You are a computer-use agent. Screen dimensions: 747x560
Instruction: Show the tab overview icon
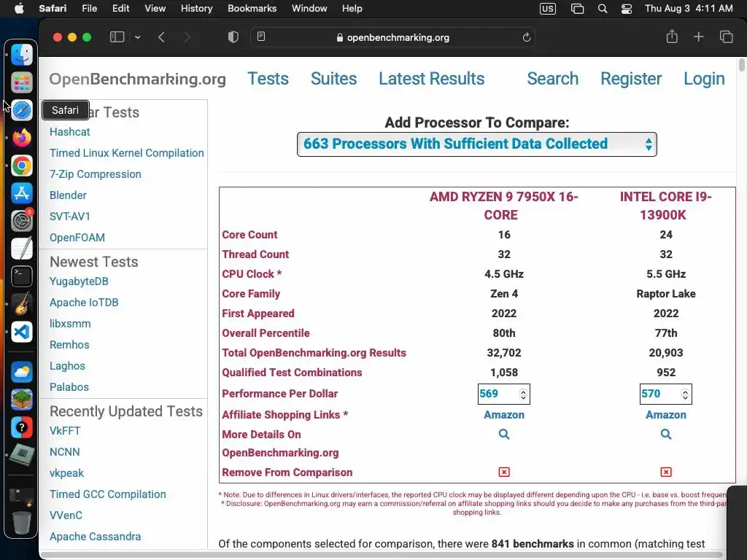coord(726,37)
